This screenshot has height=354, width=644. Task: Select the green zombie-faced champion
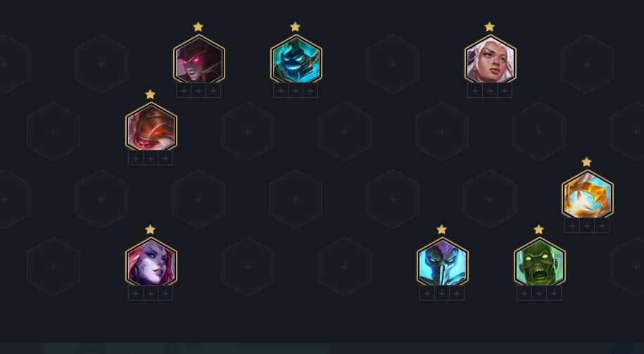tap(539, 262)
